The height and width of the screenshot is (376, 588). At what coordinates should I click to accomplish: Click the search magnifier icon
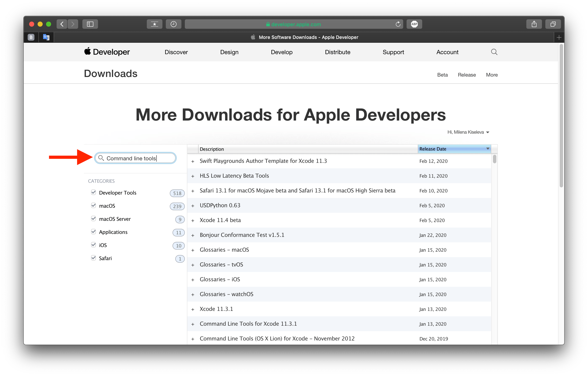[x=99, y=159]
